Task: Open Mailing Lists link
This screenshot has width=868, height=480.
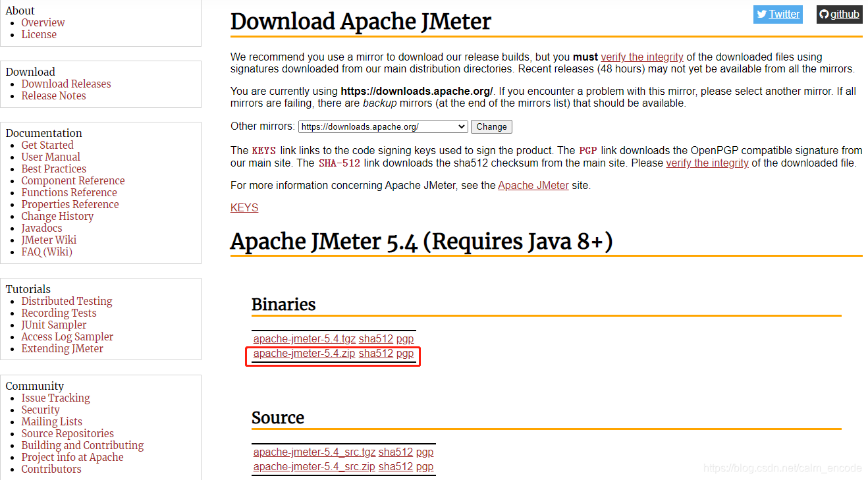Action: (x=52, y=422)
